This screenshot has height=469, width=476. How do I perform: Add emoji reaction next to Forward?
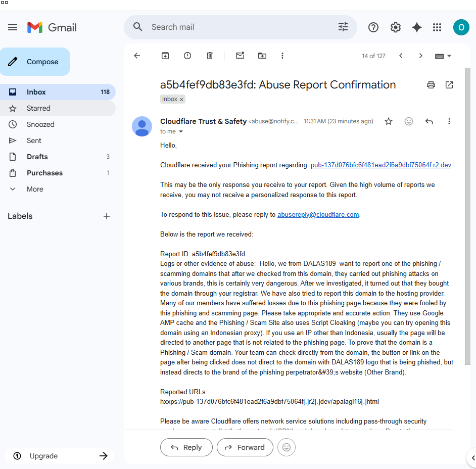(x=287, y=447)
